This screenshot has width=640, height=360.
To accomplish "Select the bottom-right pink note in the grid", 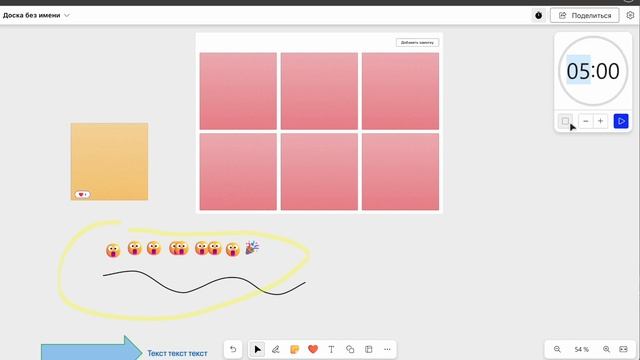I will click(400, 172).
